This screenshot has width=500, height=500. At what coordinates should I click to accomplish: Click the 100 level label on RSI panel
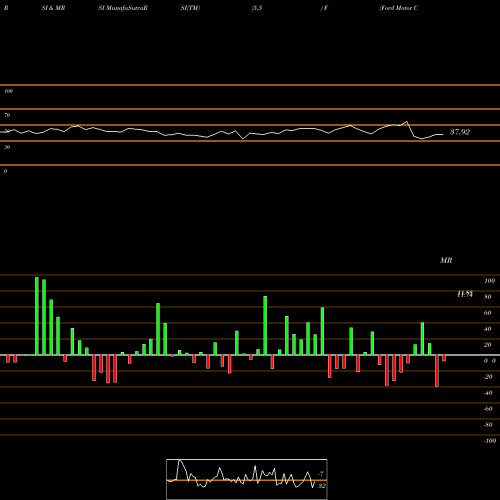click(8, 91)
